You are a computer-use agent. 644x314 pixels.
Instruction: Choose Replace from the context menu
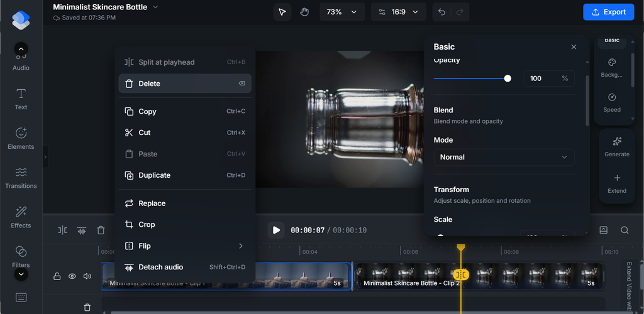tap(185, 203)
